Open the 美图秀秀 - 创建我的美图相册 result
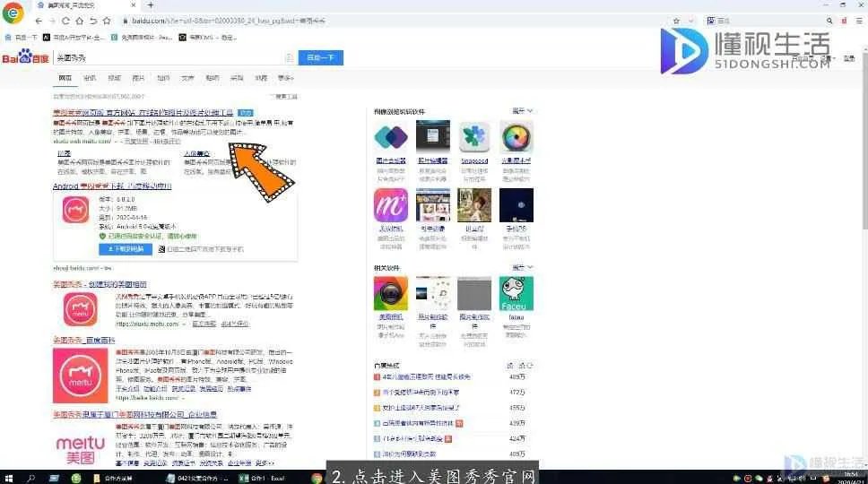Screen dimensions: 868x484 [100, 284]
